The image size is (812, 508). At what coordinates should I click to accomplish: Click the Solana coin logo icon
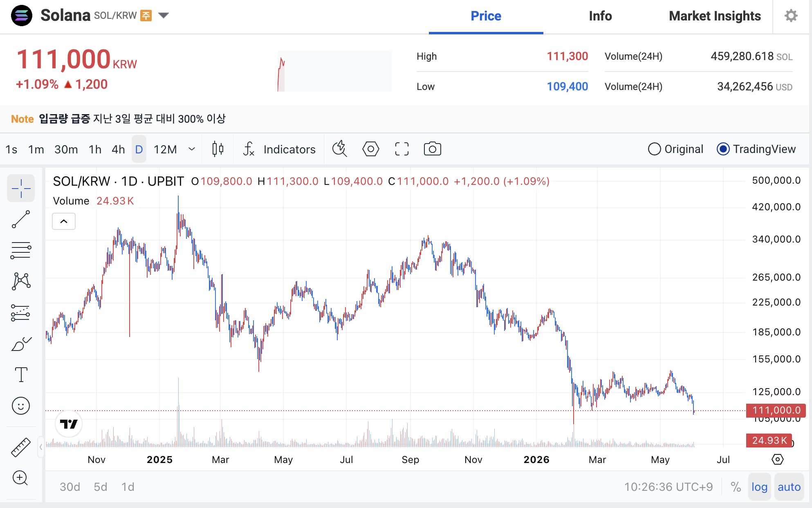point(22,16)
